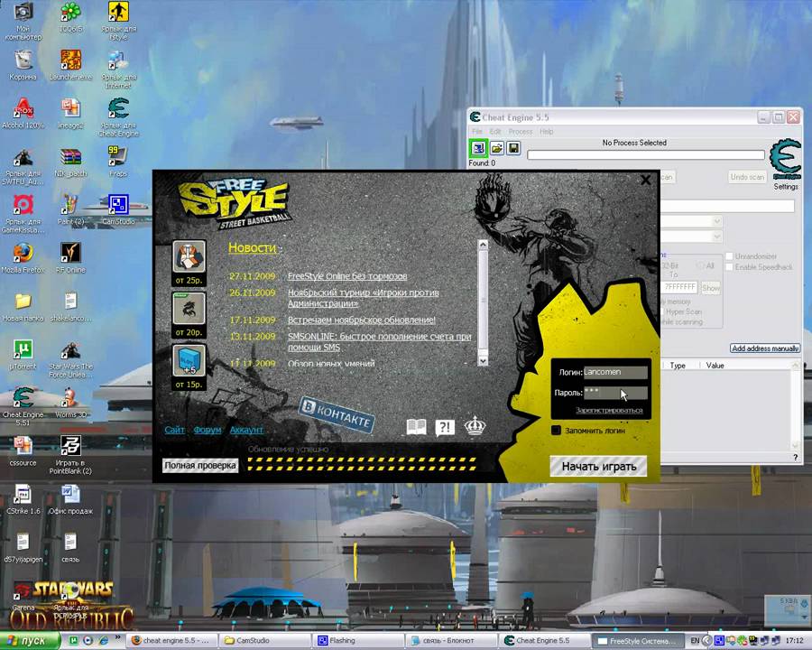Select the Новая папка folder icon
The height and width of the screenshot is (650, 812).
23,306
